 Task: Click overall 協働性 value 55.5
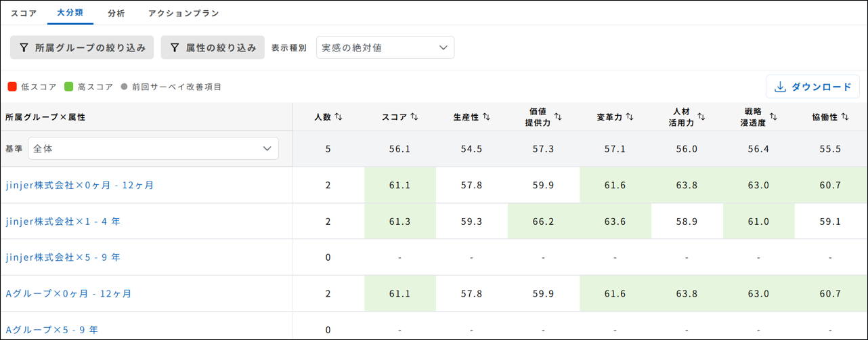830,149
